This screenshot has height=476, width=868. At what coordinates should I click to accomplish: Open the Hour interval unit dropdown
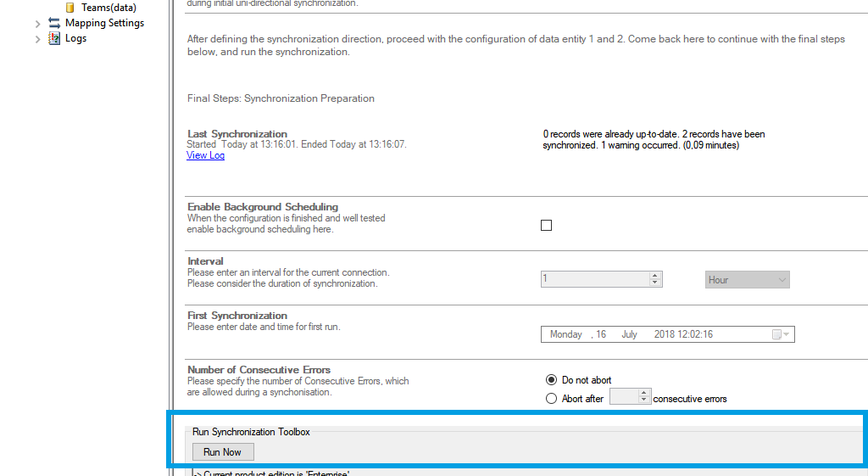click(748, 280)
